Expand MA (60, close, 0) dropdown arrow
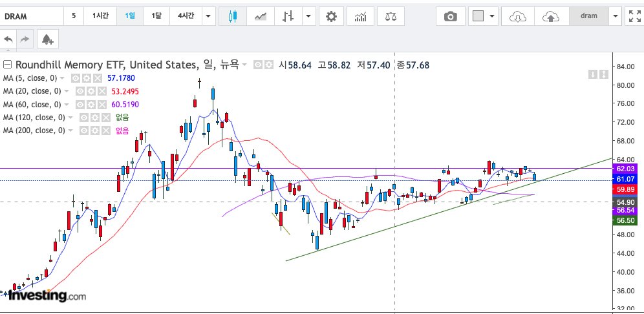This screenshot has height=314, width=644. tap(67, 104)
